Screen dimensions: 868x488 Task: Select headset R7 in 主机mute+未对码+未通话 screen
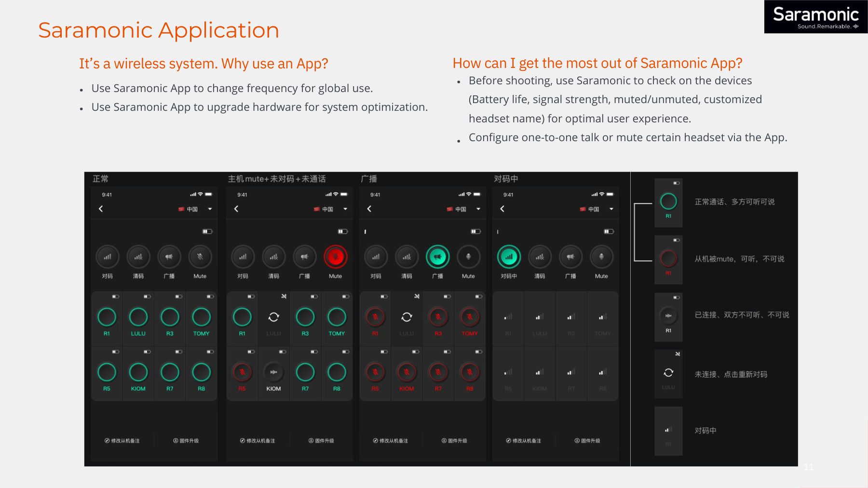pos(305,372)
